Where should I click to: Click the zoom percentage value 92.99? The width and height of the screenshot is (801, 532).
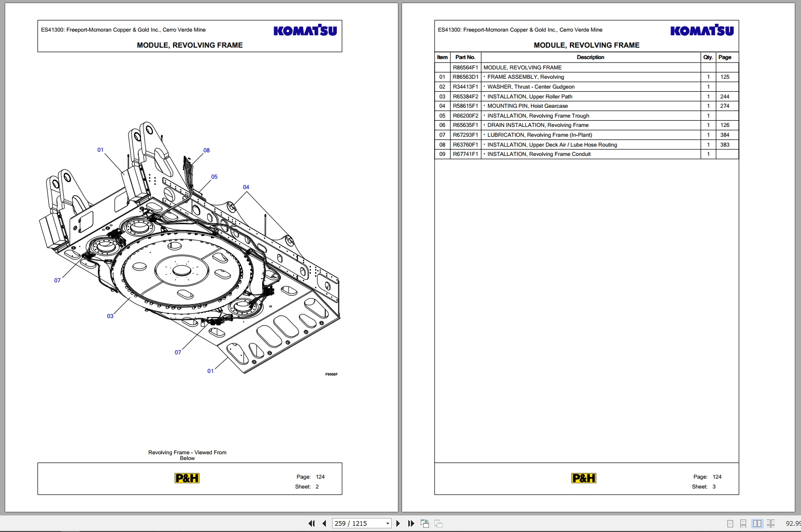pyautogui.click(x=793, y=524)
